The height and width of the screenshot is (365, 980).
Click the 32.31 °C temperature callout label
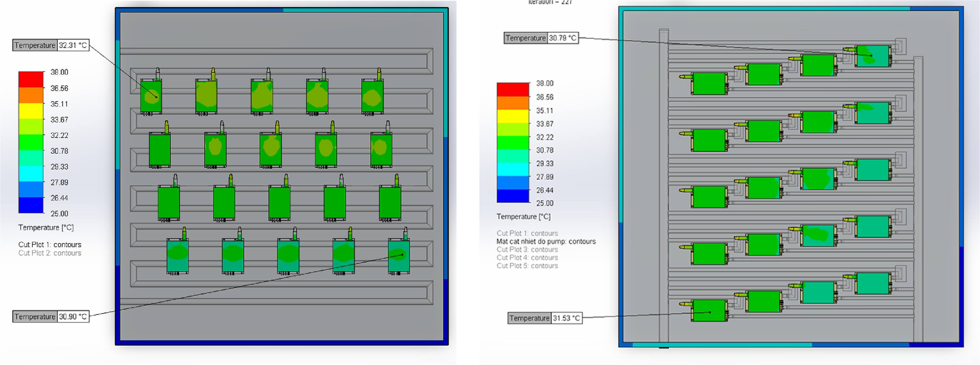pos(51,45)
